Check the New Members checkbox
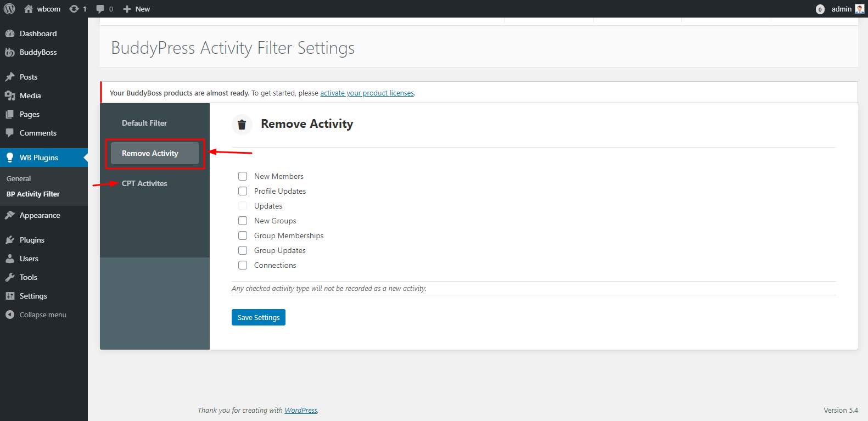Image resolution: width=868 pixels, height=421 pixels. coord(243,176)
